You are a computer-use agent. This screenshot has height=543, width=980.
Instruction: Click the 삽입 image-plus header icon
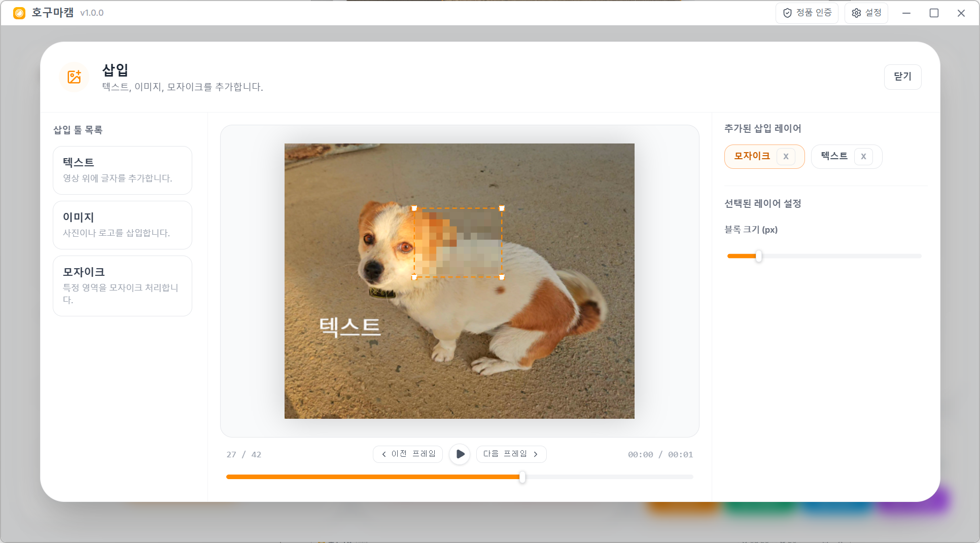click(x=74, y=77)
